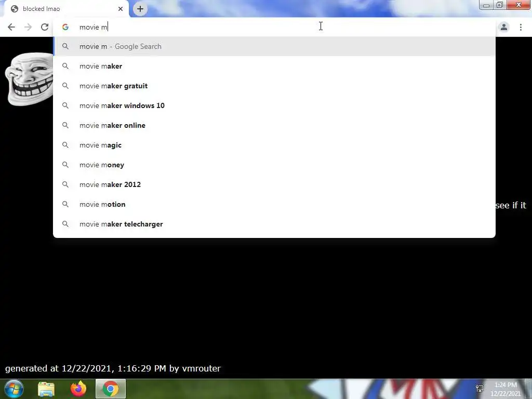Restore down the Chrome window
The width and height of the screenshot is (532, 399).
pos(500,5)
